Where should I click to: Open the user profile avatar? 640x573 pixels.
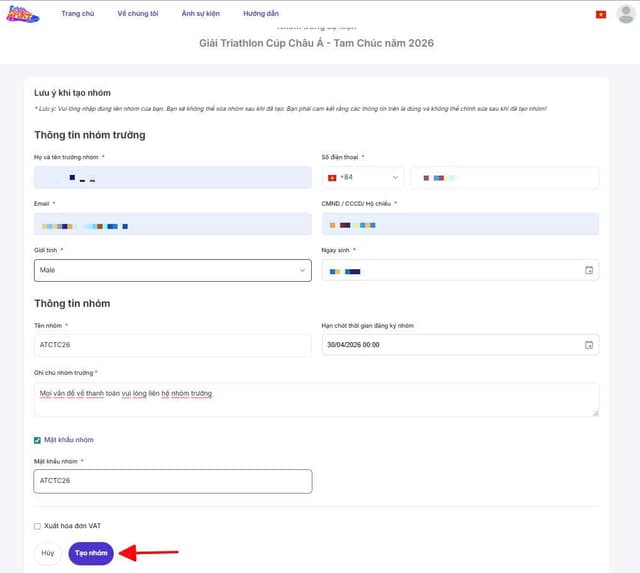[626, 14]
